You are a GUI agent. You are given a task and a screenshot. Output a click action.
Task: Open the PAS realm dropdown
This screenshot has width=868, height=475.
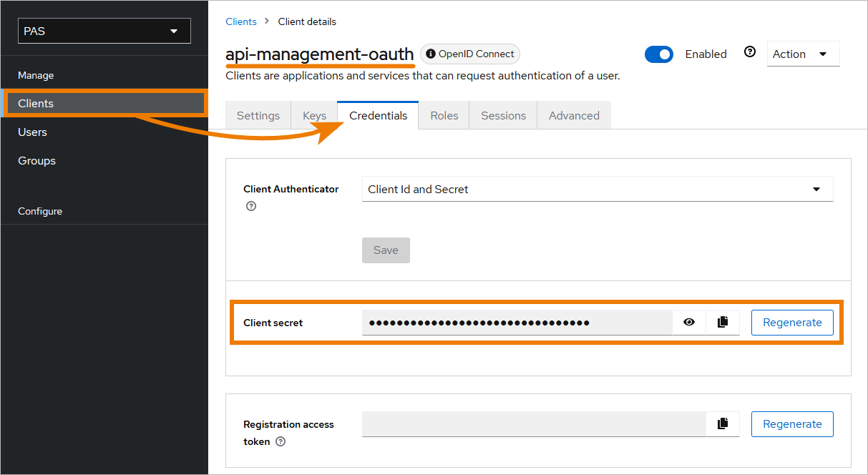(x=104, y=31)
